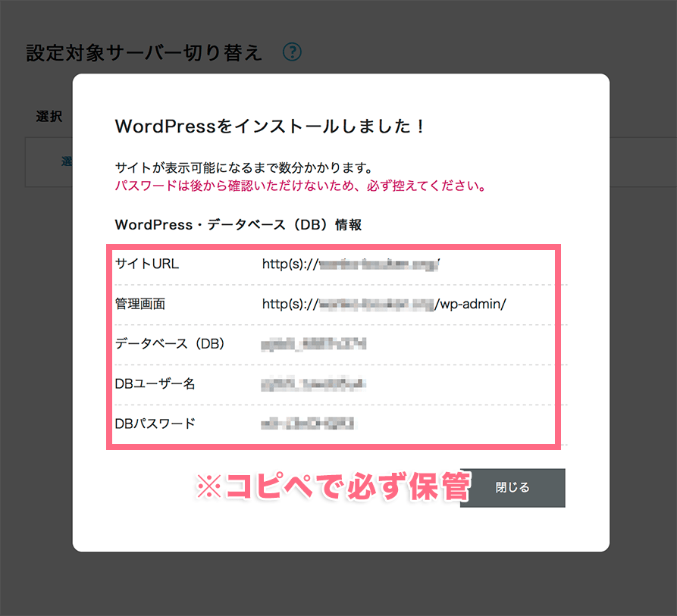677x616 pixels.
Task: Click the red password warning text
Action: pyautogui.click(x=301, y=186)
